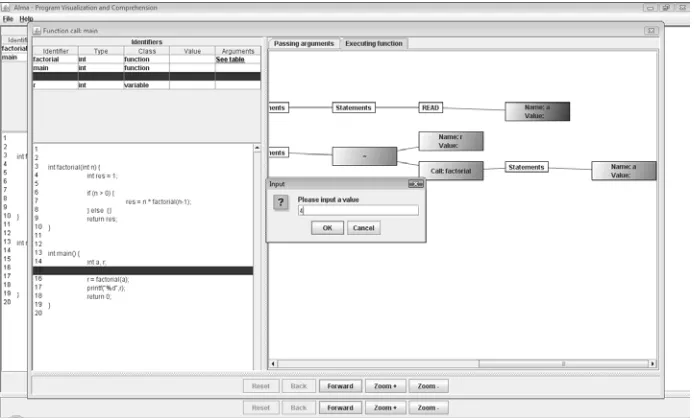Click the Name: a node after READ
Viewport: 694px width, 420px height.
(537, 112)
